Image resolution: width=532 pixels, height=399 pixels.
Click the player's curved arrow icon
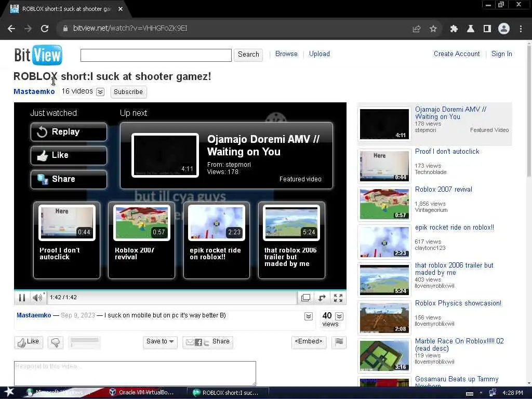pyautogui.click(x=322, y=298)
